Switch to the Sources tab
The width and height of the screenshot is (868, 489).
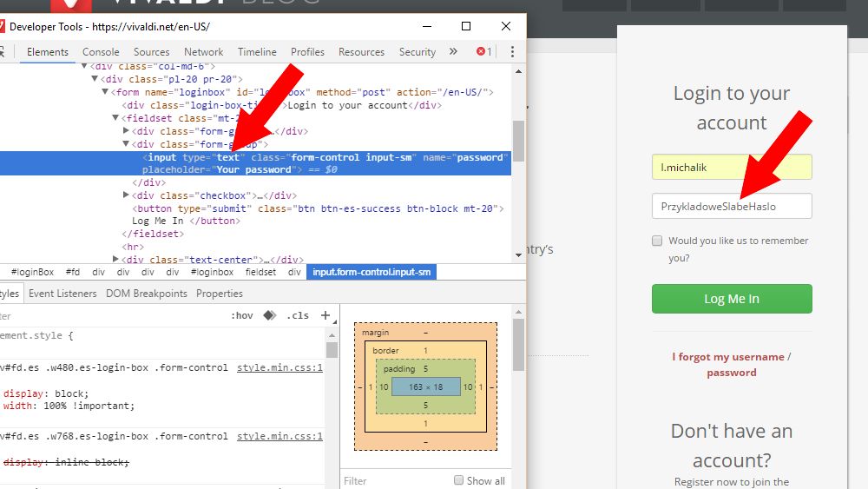coord(151,51)
